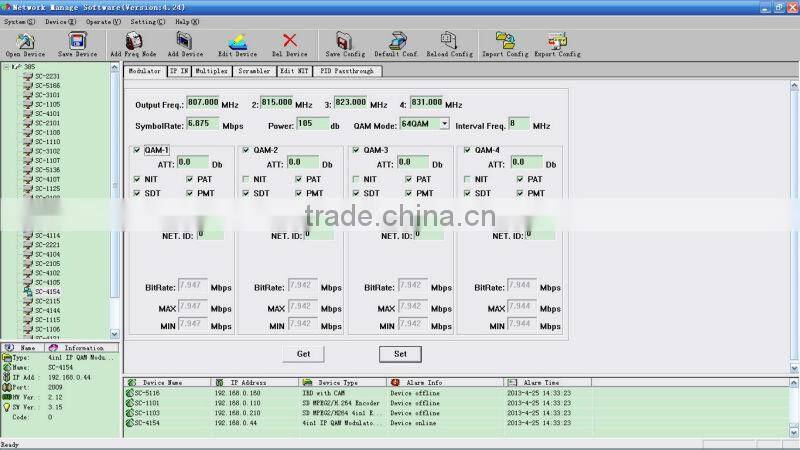The image size is (800, 450).
Task: Switch to the Multiplex tab
Action: pos(211,71)
